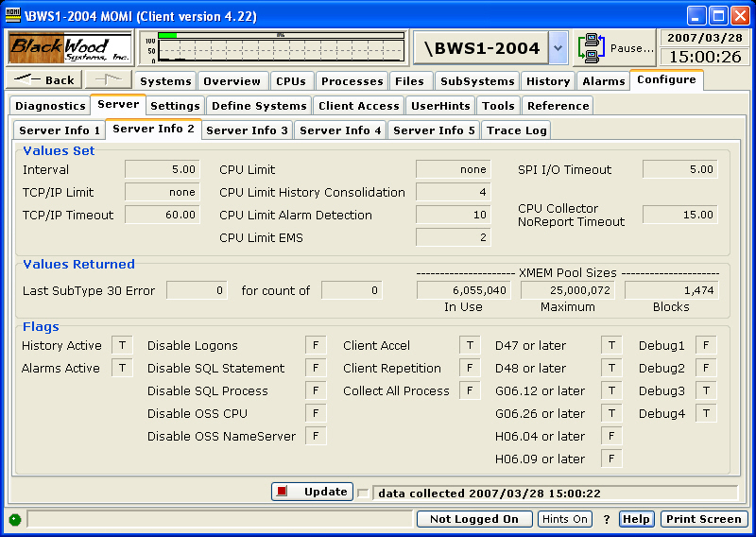Open the Reference sub-tab

click(x=558, y=106)
